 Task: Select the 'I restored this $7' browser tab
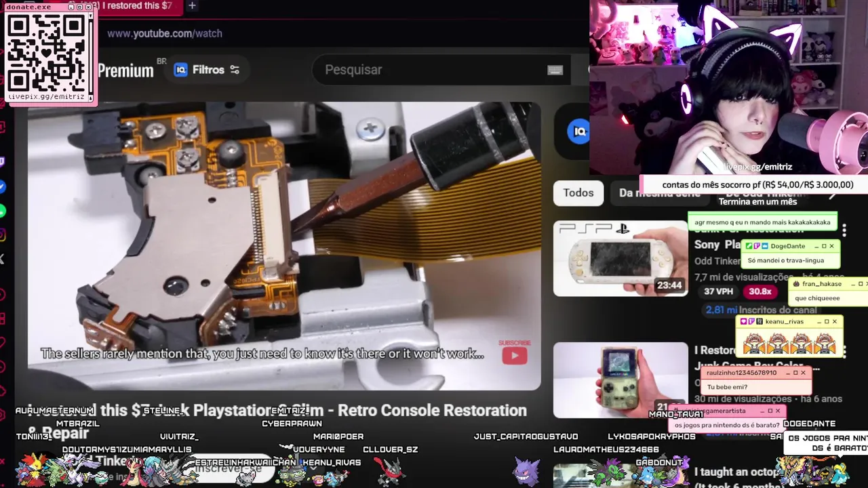139,5
